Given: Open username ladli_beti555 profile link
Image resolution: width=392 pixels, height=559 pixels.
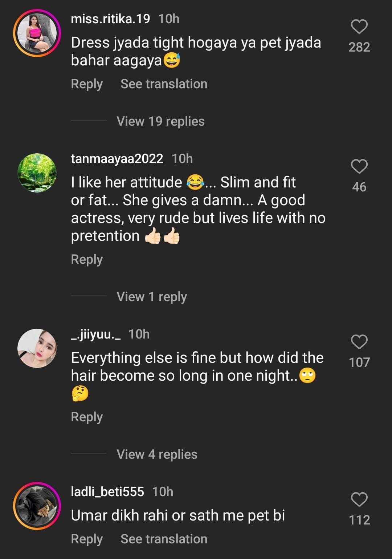Looking at the screenshot, I should pyautogui.click(x=107, y=492).
